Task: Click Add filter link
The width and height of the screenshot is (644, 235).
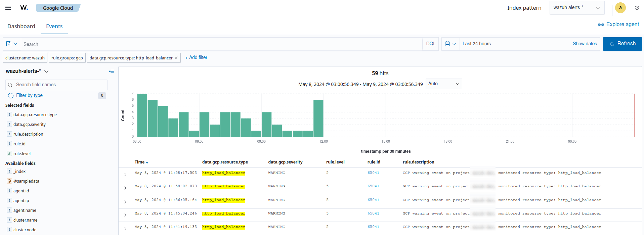Action: (x=196, y=58)
